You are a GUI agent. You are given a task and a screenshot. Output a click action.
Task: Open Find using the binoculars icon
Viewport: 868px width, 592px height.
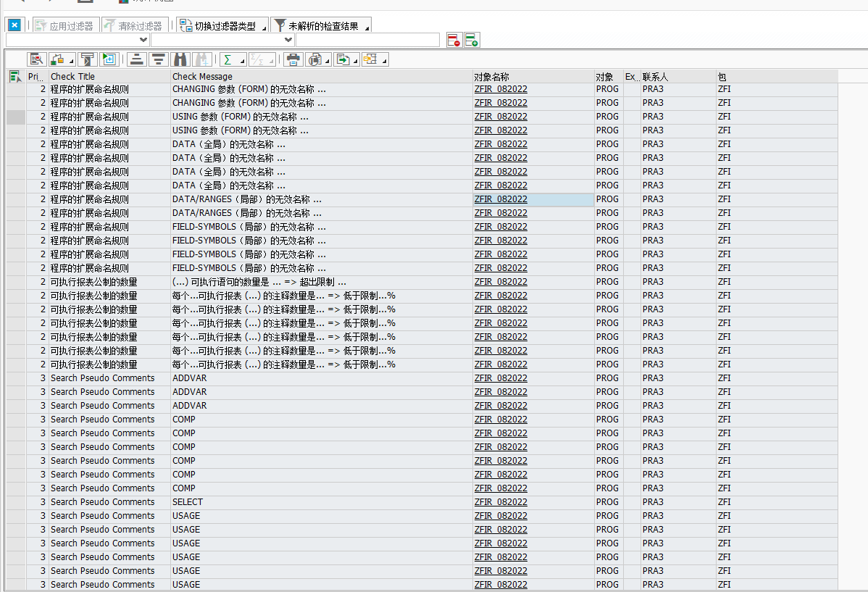pyautogui.click(x=180, y=59)
